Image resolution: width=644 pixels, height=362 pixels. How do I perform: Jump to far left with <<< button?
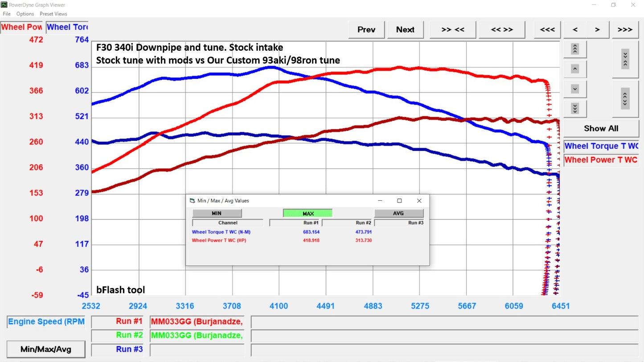[x=547, y=30]
